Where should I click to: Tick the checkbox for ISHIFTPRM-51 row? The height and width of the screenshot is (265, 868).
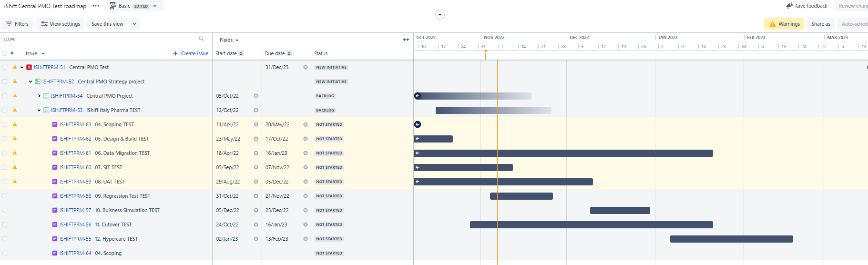[x=5, y=67]
